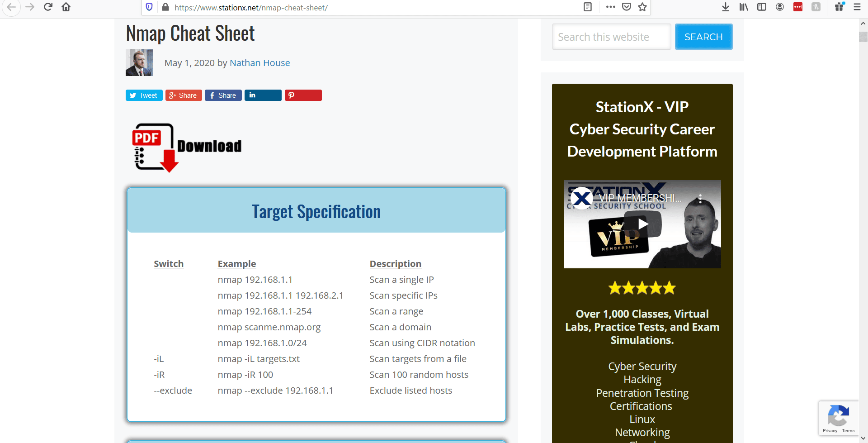Click description 'Exclude listed hosts'
The height and width of the screenshot is (443, 868).
(411, 391)
